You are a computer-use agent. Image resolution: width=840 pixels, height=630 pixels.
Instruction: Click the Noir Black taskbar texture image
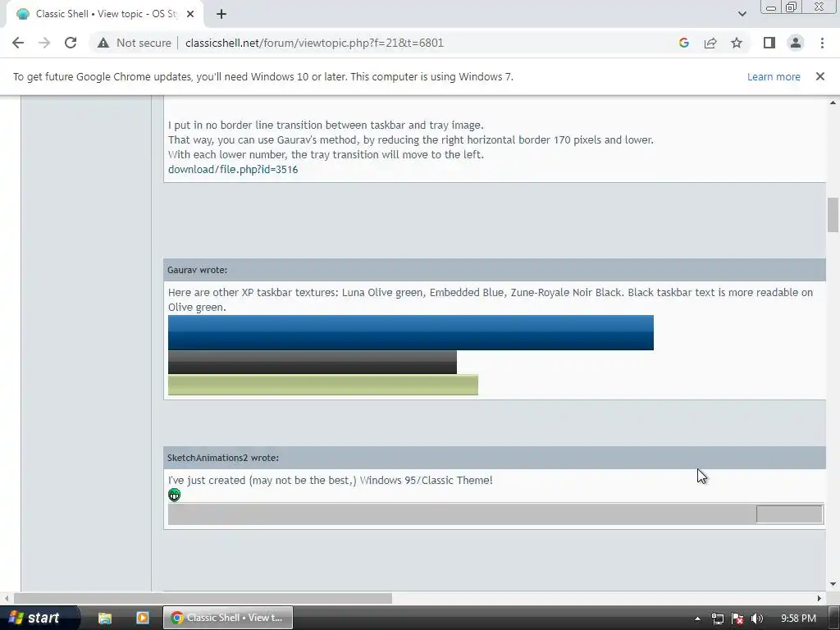[313, 362]
